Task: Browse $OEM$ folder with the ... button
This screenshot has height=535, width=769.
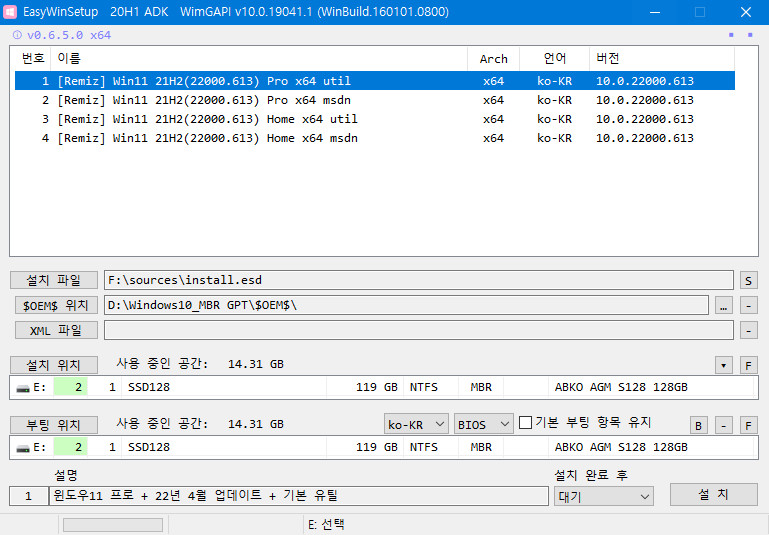Action: click(x=723, y=306)
